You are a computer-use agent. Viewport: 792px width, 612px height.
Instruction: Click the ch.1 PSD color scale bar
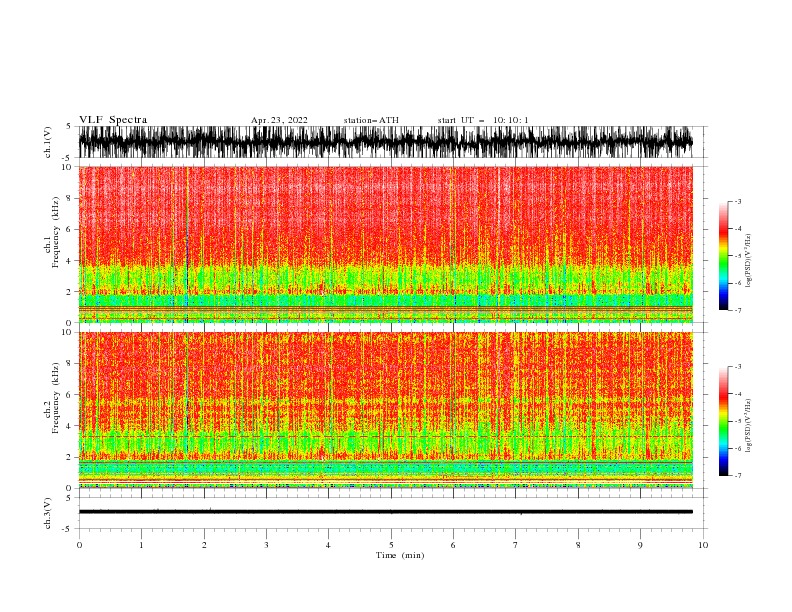click(x=723, y=256)
